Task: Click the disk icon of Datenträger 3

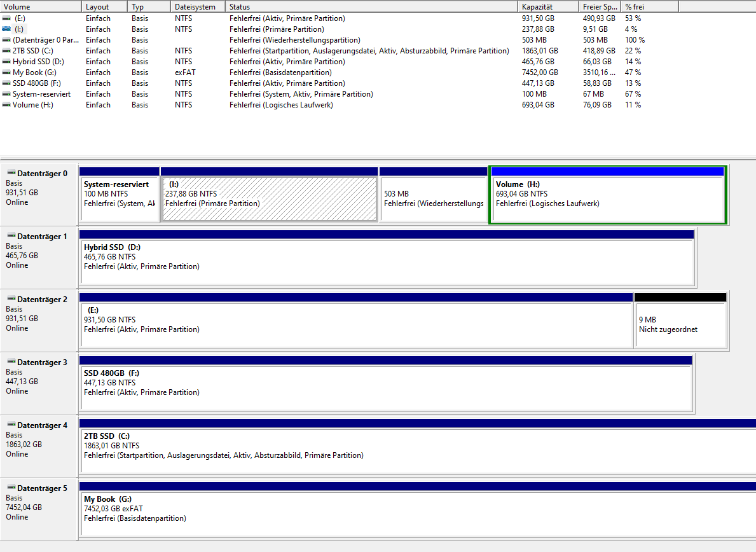Action: 11,362
